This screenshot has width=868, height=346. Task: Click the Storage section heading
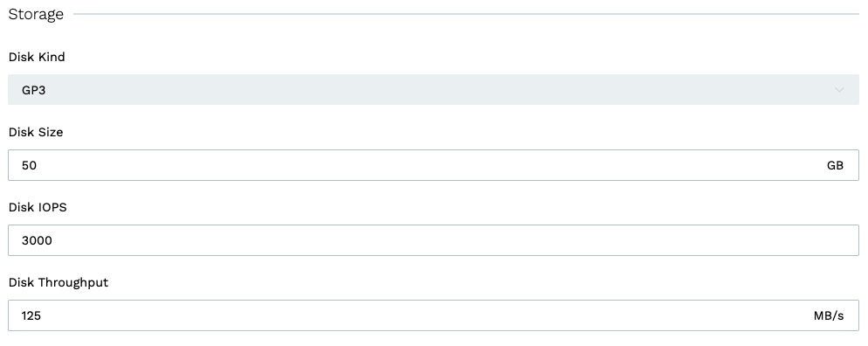click(x=36, y=14)
